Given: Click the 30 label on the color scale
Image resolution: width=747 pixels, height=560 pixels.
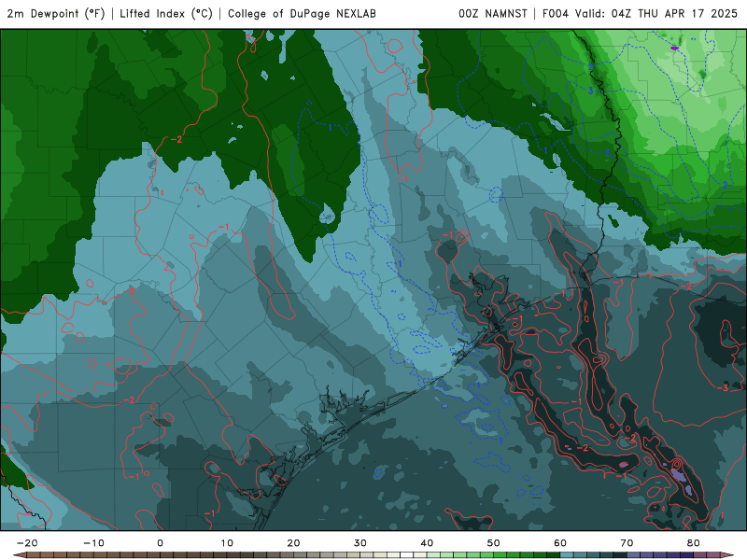Looking at the screenshot, I should (360, 543).
